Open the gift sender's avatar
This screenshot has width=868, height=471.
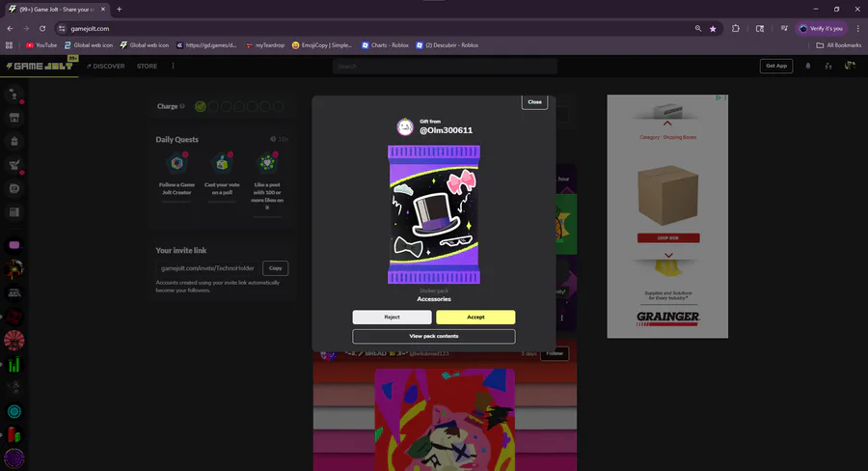(x=405, y=126)
